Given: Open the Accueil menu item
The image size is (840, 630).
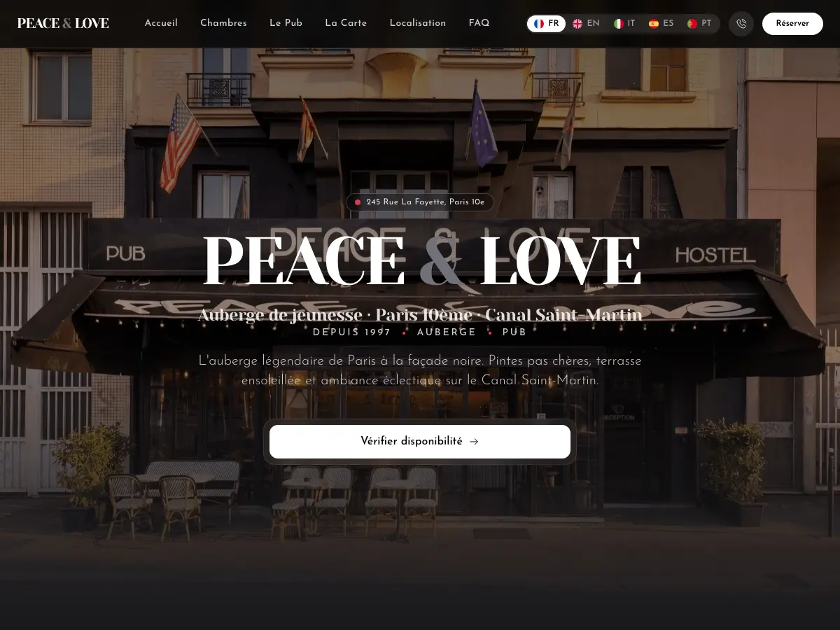Looking at the screenshot, I should pyautogui.click(x=161, y=23).
